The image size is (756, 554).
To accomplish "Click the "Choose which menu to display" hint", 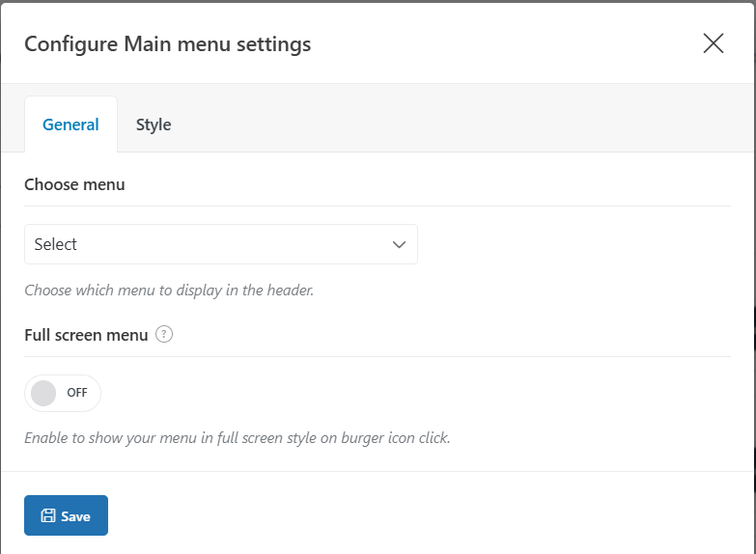I will [x=169, y=290].
